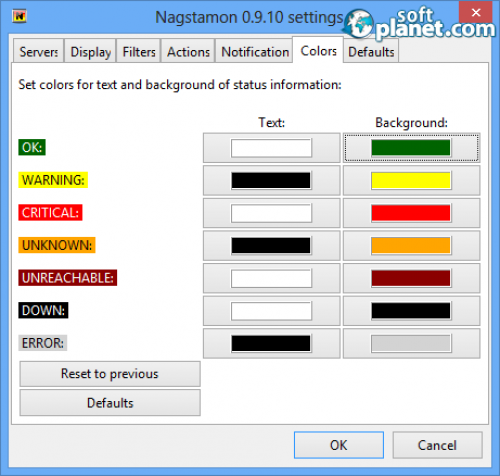The height and width of the screenshot is (476, 500).
Task: Open the DOWN background black swatch
Action: 411,311
